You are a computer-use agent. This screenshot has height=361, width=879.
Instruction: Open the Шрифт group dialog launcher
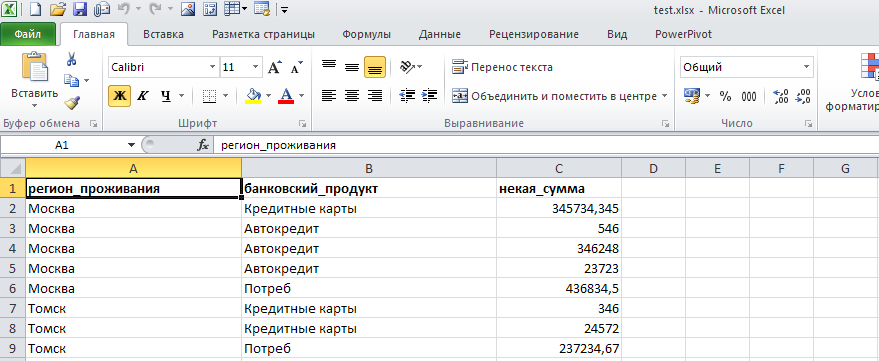[302, 123]
